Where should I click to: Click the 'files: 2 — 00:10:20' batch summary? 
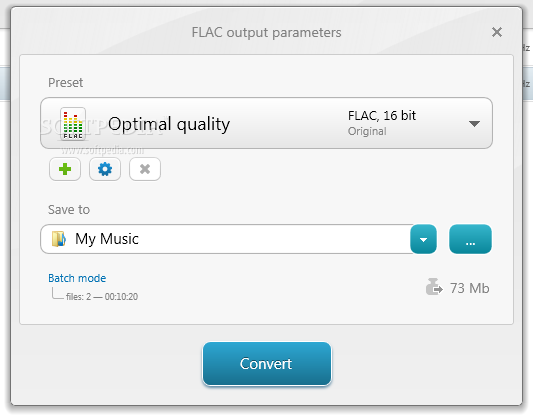[102, 297]
